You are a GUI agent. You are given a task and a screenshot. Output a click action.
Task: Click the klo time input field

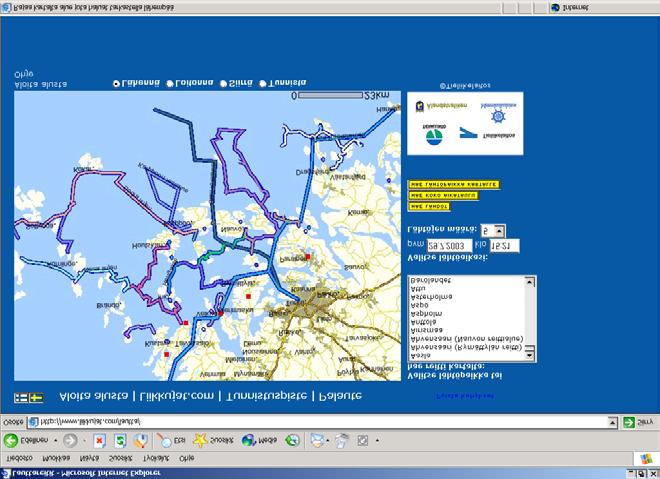[504, 245]
